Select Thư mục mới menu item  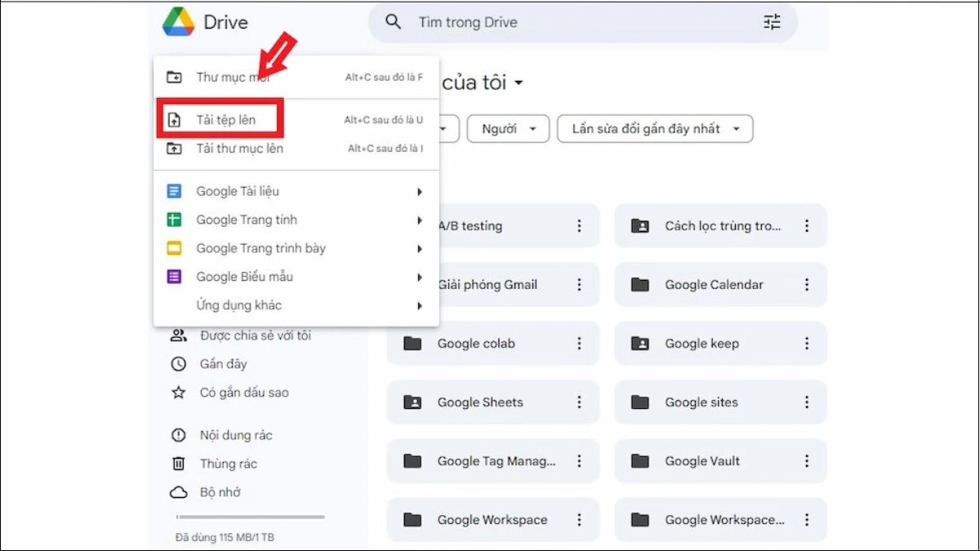(296, 78)
